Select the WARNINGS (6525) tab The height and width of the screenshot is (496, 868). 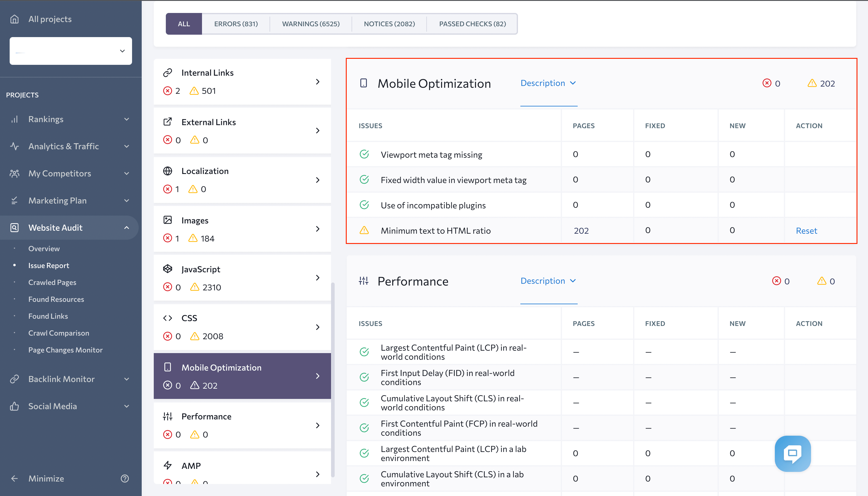(x=311, y=23)
